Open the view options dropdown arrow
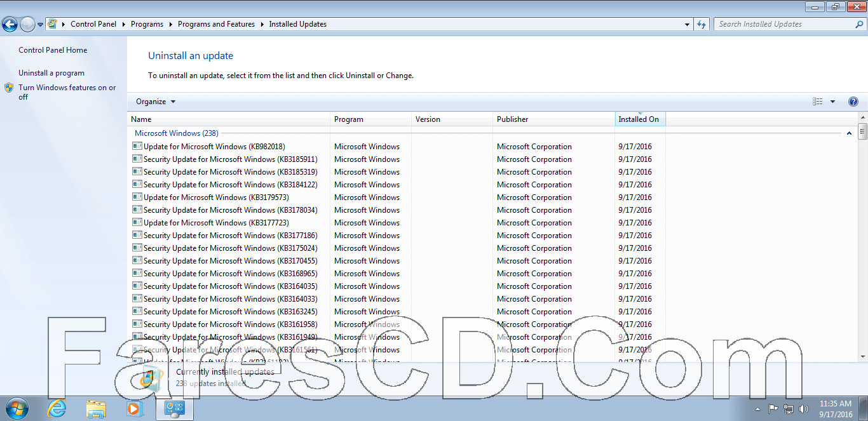This screenshot has width=868, height=421. [833, 102]
